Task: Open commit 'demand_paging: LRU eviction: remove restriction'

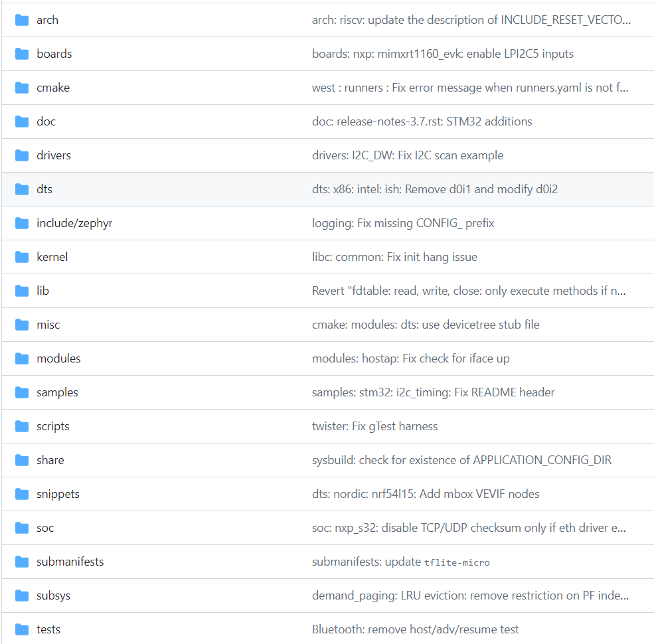Action: (x=471, y=596)
